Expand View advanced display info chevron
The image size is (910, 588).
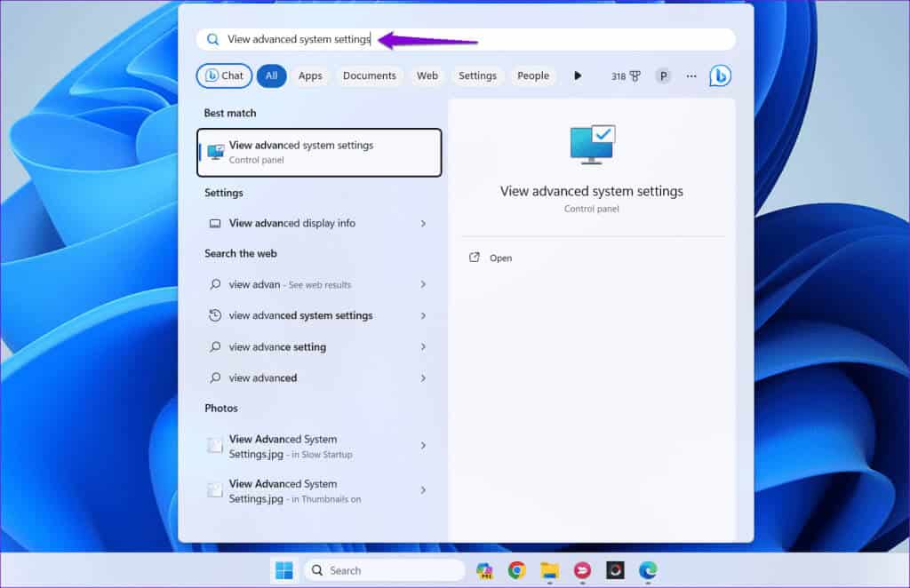(x=423, y=223)
